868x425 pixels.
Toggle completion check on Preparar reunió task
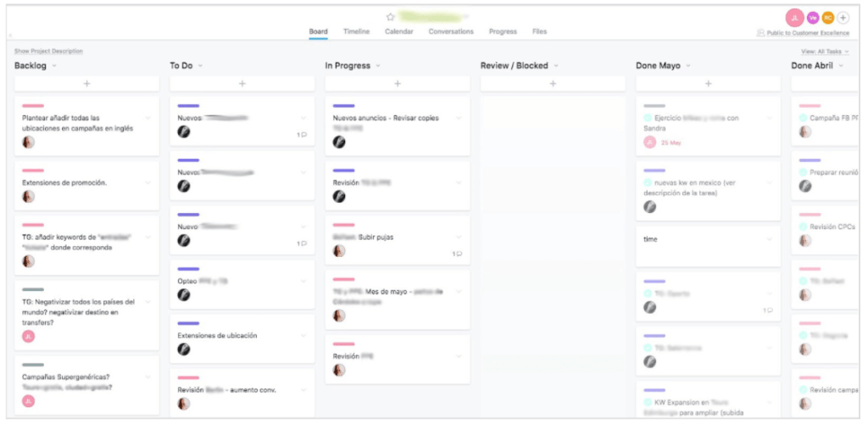pos(804,172)
